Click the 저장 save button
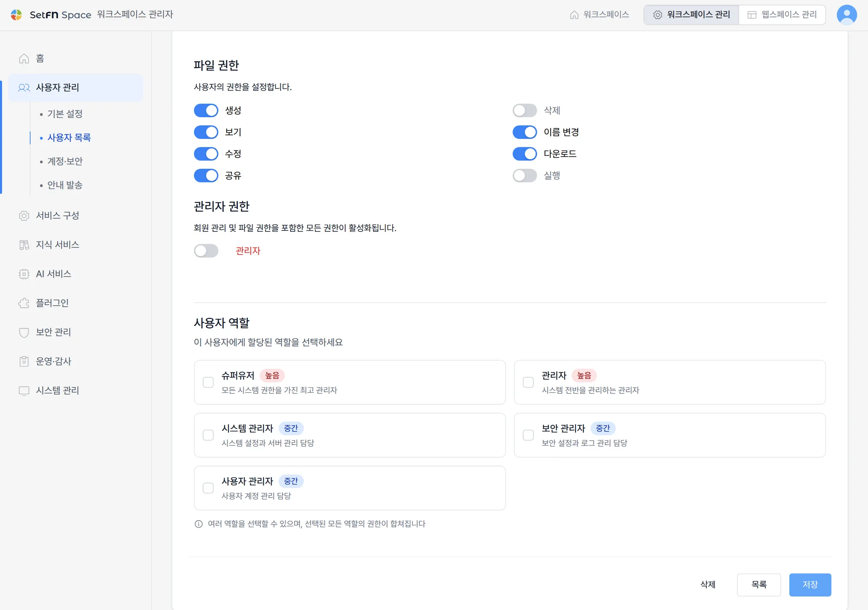 810,585
